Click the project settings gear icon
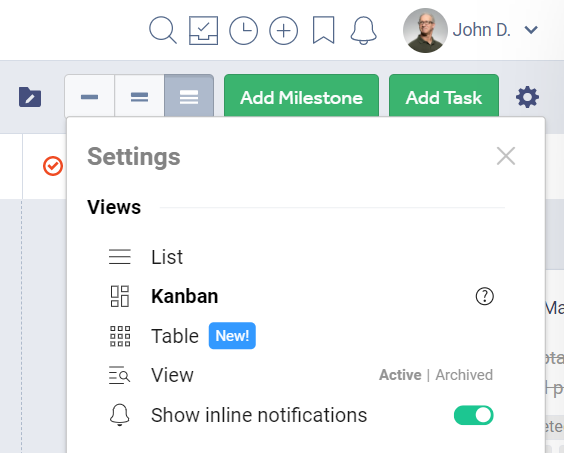 coord(527,97)
